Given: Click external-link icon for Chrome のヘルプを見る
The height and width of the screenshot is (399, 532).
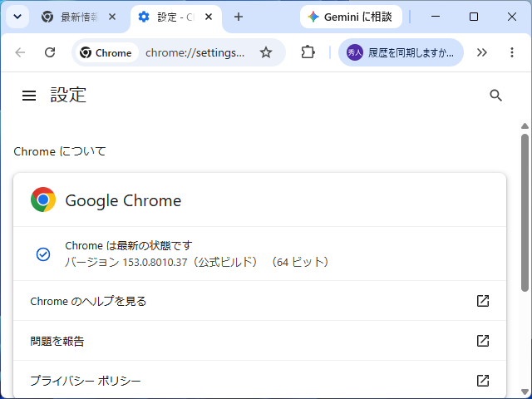Looking at the screenshot, I should 483,301.
